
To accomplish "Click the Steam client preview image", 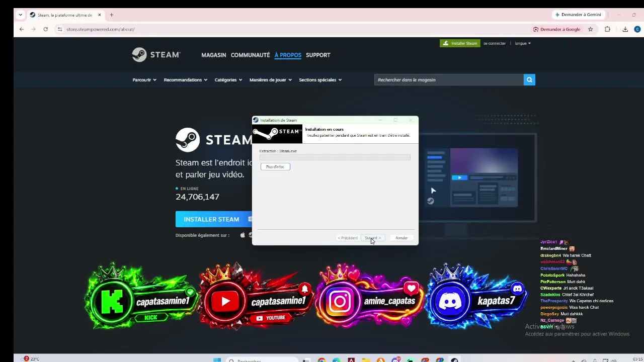I will pyautogui.click(x=470, y=177).
